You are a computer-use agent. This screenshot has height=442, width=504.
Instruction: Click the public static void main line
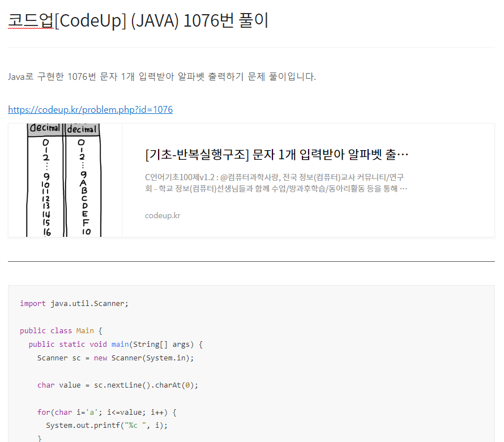click(116, 344)
